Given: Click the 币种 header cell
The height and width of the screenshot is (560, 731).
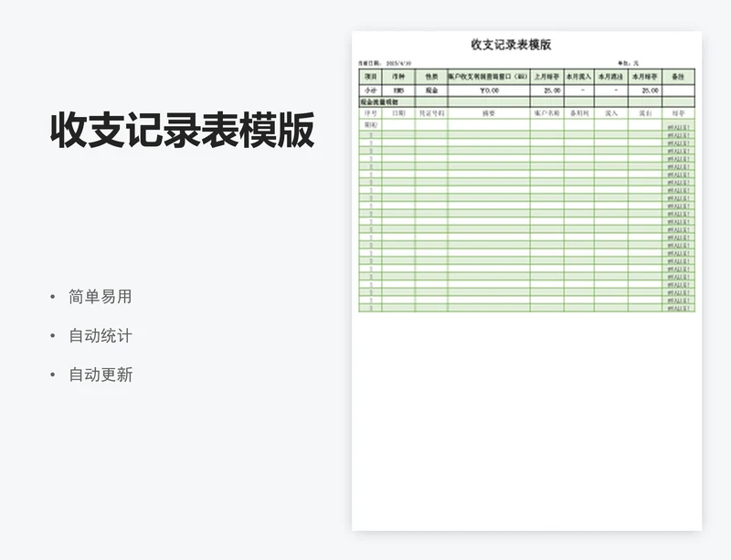Looking at the screenshot, I should pos(398,77).
